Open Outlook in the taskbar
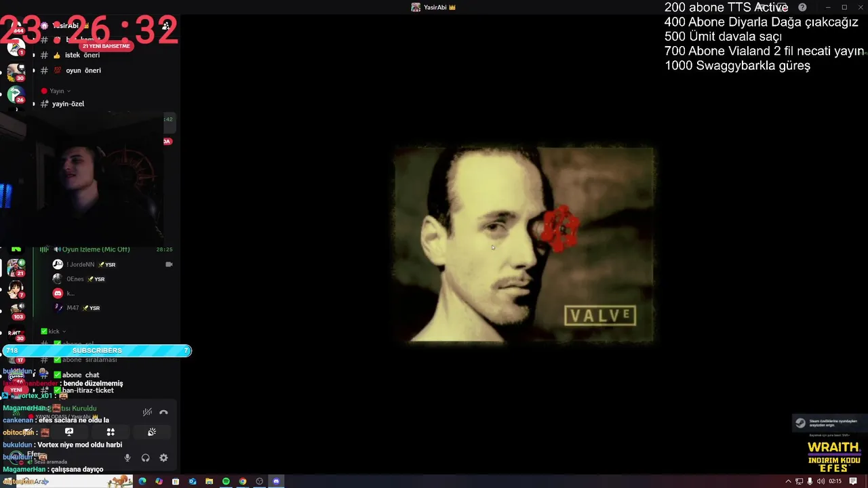 click(193, 481)
